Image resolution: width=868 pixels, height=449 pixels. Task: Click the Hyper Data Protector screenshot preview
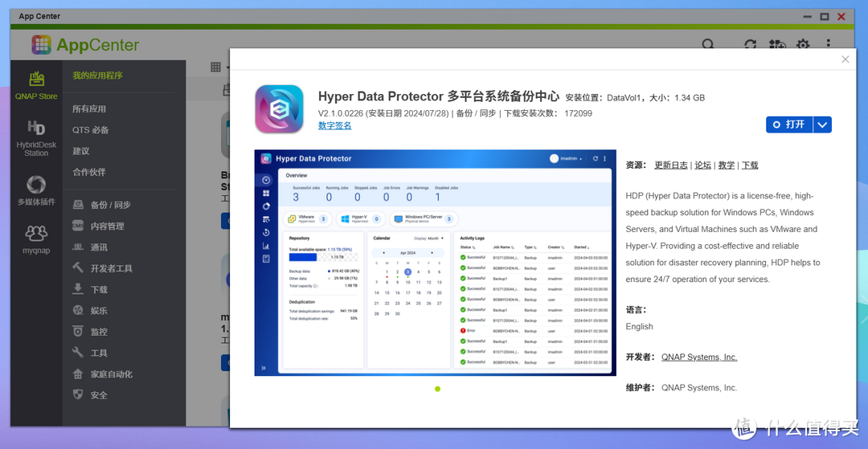[435, 263]
